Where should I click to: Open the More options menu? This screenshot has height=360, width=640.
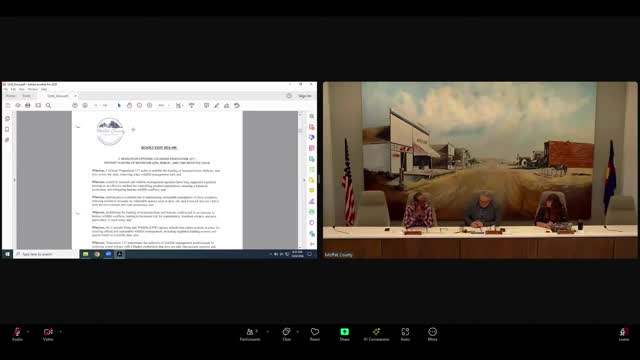433,334
